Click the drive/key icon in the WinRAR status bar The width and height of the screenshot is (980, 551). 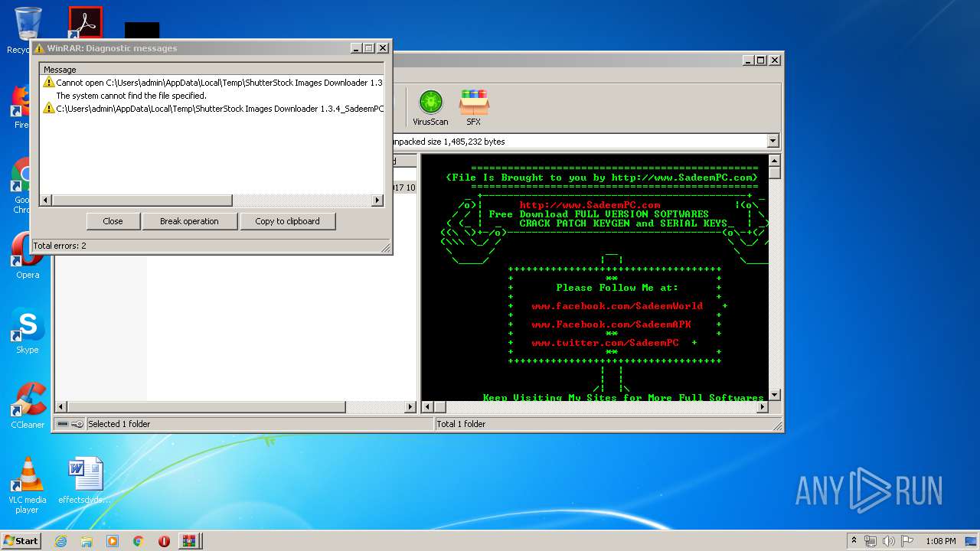click(x=70, y=424)
